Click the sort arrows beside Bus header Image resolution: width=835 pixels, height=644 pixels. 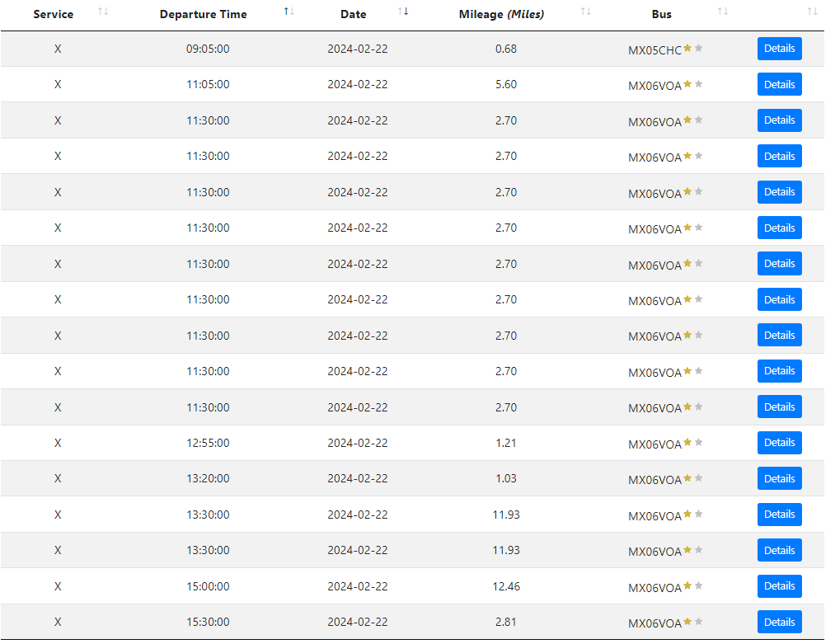tap(722, 12)
